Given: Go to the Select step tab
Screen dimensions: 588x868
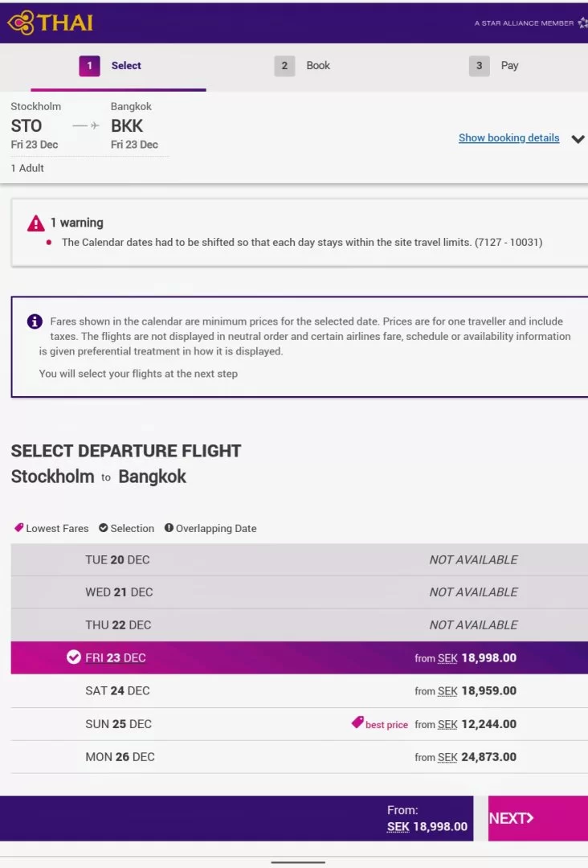Looking at the screenshot, I should click(117, 66).
